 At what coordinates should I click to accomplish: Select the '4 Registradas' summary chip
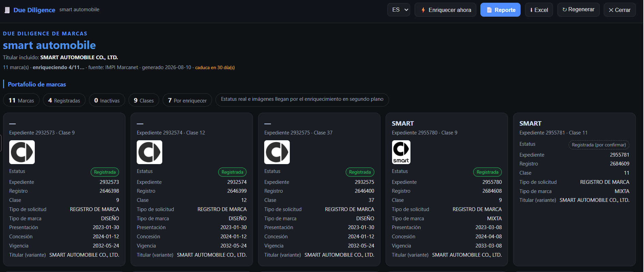pos(64,100)
